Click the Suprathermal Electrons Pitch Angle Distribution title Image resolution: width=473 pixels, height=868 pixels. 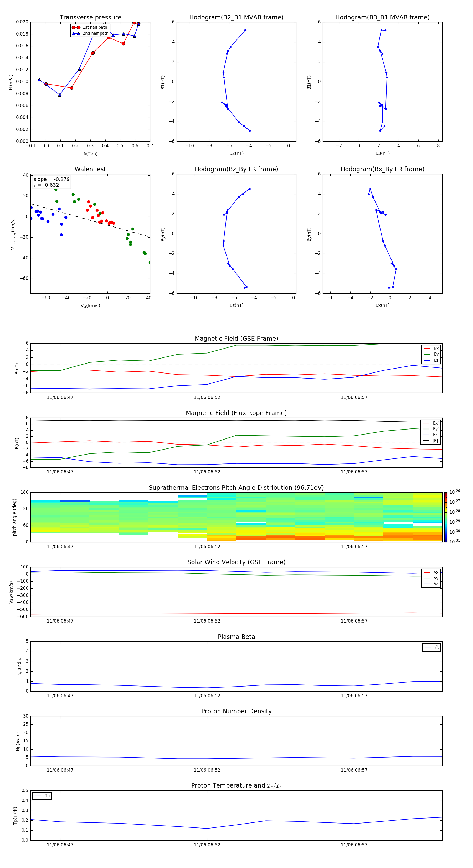pos(236,488)
